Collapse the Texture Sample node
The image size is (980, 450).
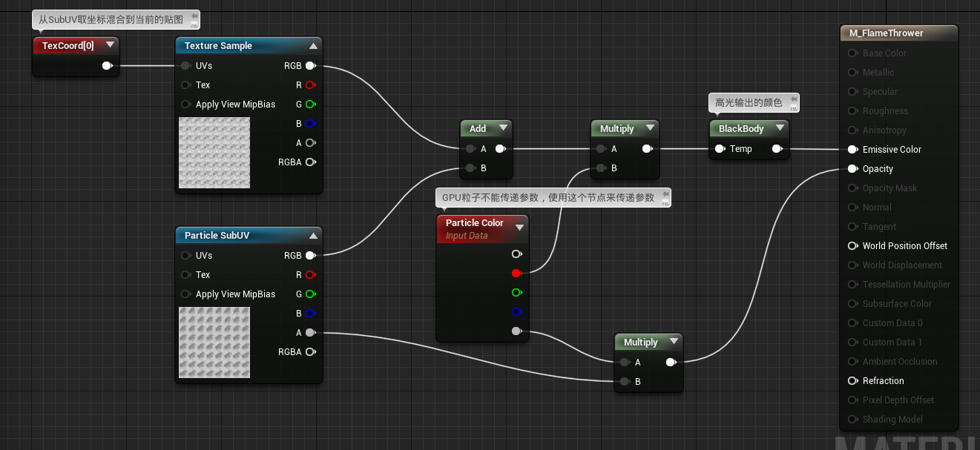(x=314, y=45)
